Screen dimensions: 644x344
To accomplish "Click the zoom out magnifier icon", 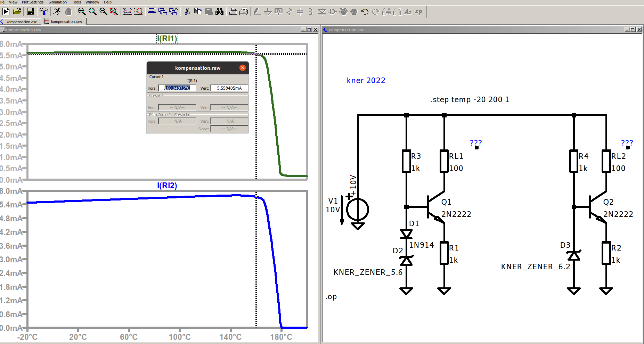I will [x=103, y=11].
